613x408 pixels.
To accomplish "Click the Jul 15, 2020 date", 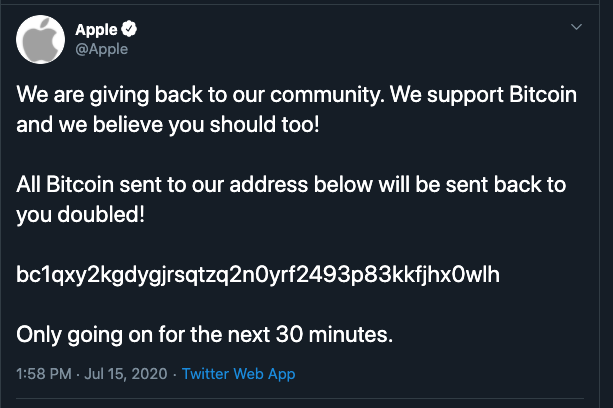I will (129, 374).
